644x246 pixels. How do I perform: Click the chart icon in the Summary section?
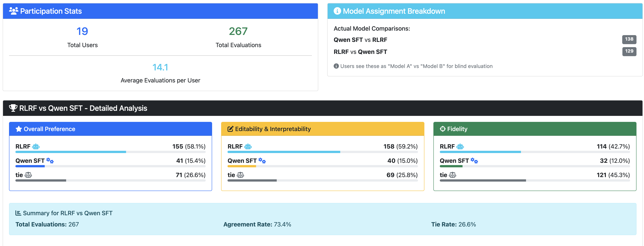pos(18,213)
